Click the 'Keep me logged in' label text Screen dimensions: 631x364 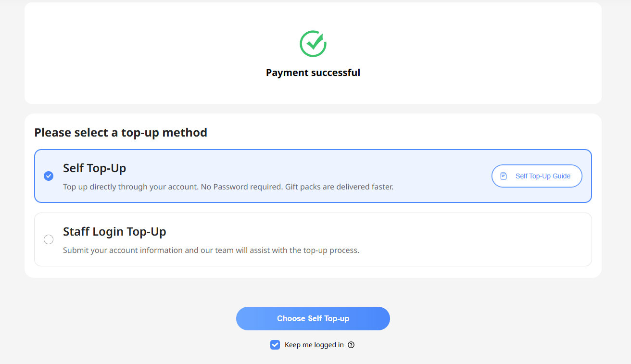[x=314, y=345]
